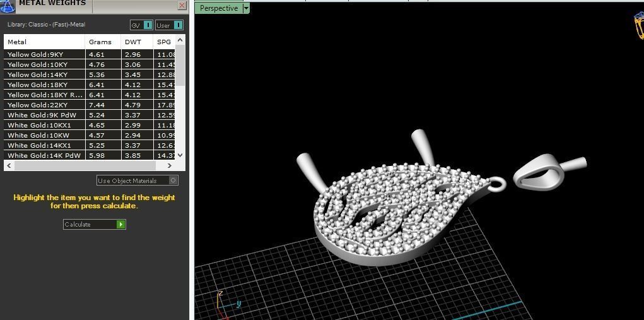Click the SPG column header
644x320 pixels.
click(x=164, y=42)
